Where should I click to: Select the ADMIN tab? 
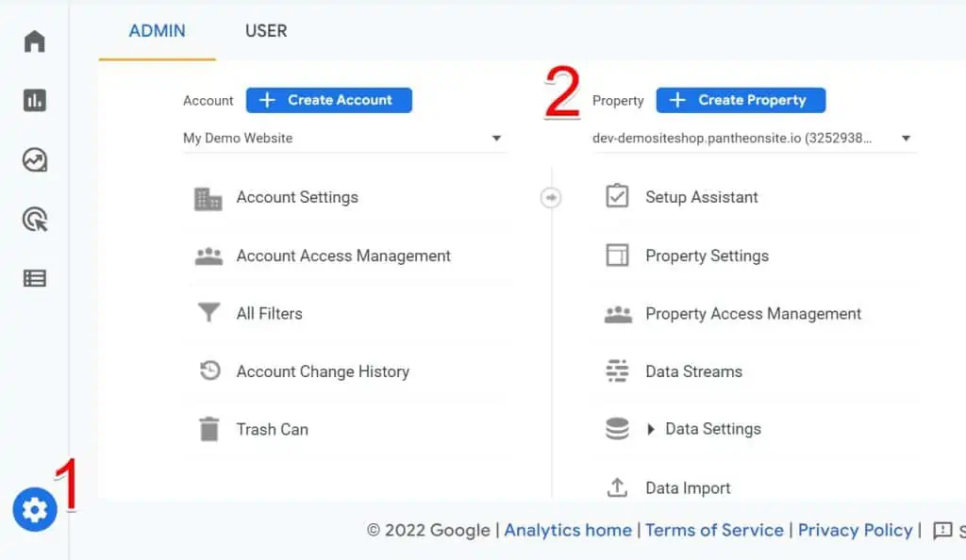[157, 30]
